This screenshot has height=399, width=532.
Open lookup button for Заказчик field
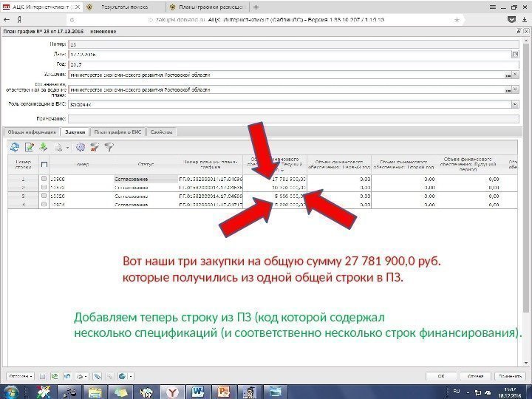508,75
